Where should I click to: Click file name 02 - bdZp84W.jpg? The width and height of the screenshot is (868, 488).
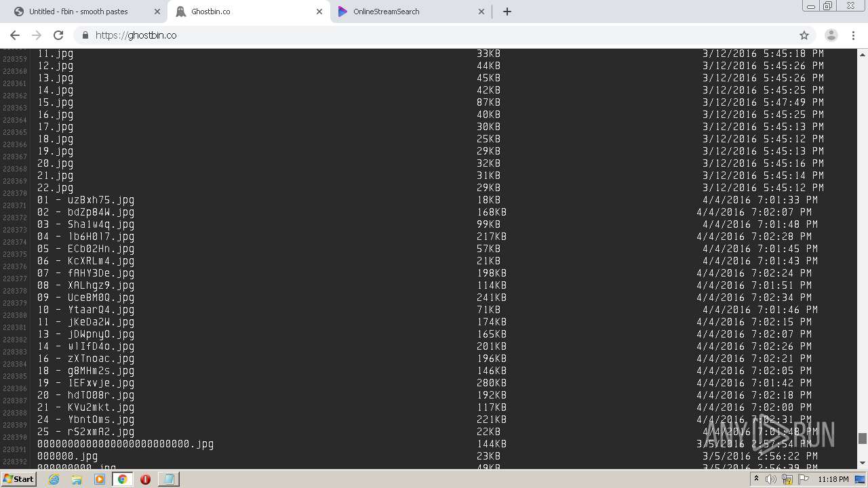click(x=86, y=212)
